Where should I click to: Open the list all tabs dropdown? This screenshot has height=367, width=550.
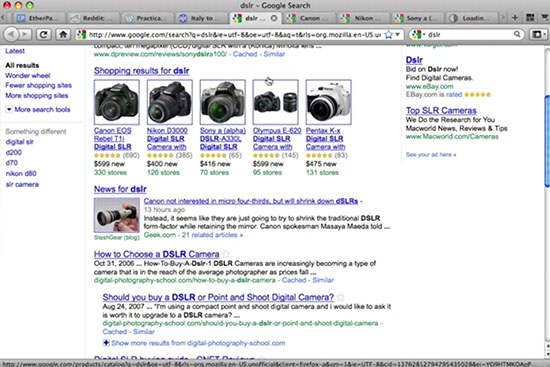545,18
